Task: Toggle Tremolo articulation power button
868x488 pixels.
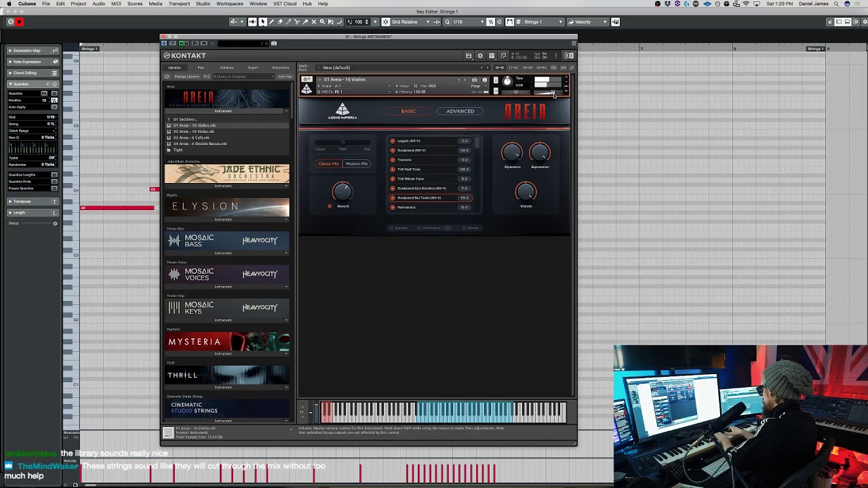Action: tap(393, 160)
